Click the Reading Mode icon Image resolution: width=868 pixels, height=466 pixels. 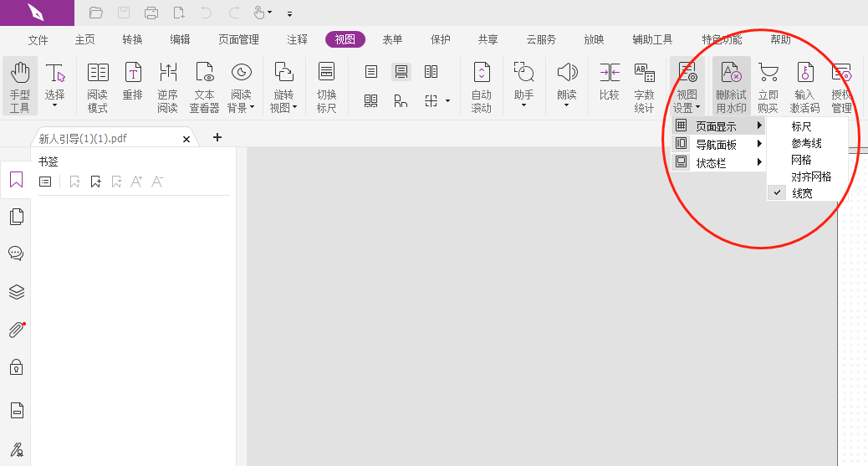(98, 85)
